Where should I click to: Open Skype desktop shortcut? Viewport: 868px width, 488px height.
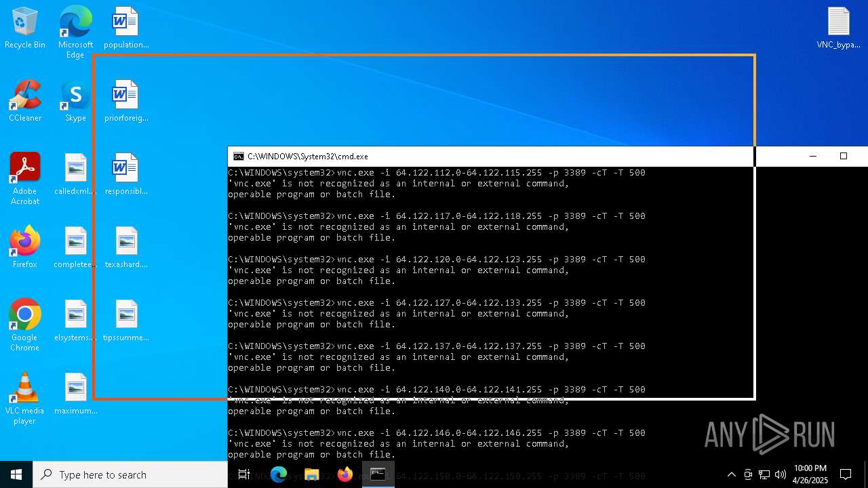click(x=75, y=102)
